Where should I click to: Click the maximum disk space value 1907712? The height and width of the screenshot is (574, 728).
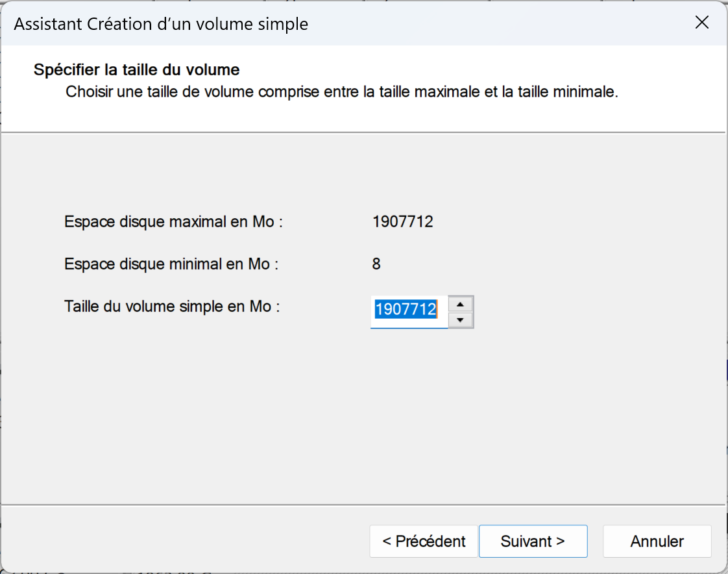point(402,221)
